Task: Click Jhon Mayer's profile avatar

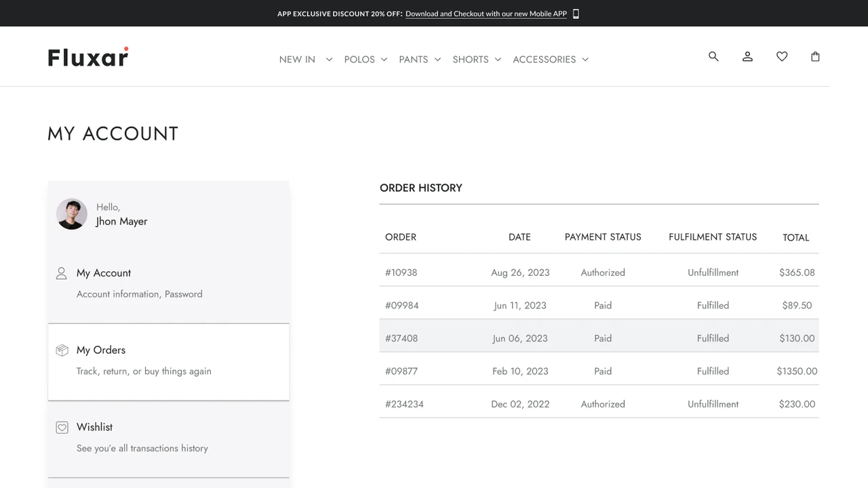Action: coord(71,214)
